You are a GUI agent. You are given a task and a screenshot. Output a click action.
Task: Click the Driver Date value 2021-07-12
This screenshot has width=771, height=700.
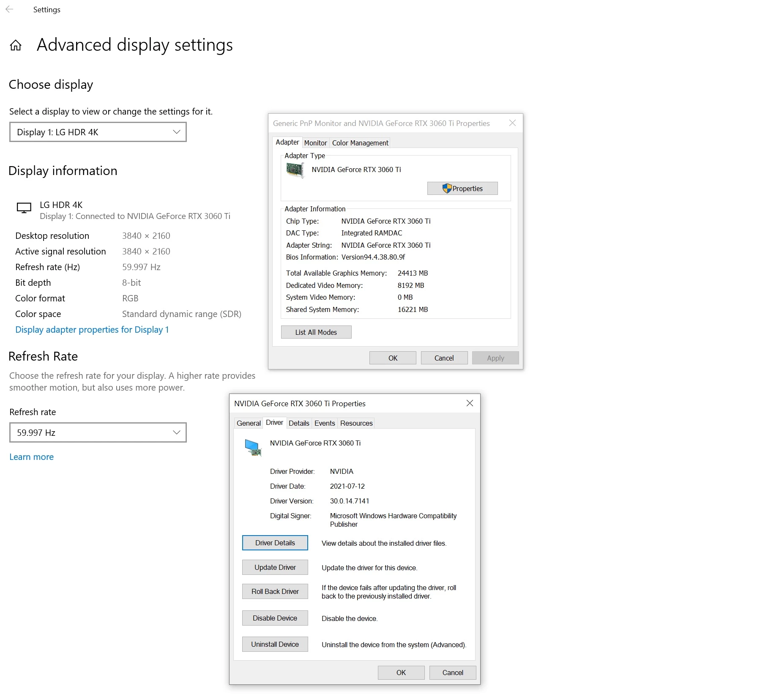pyautogui.click(x=347, y=486)
